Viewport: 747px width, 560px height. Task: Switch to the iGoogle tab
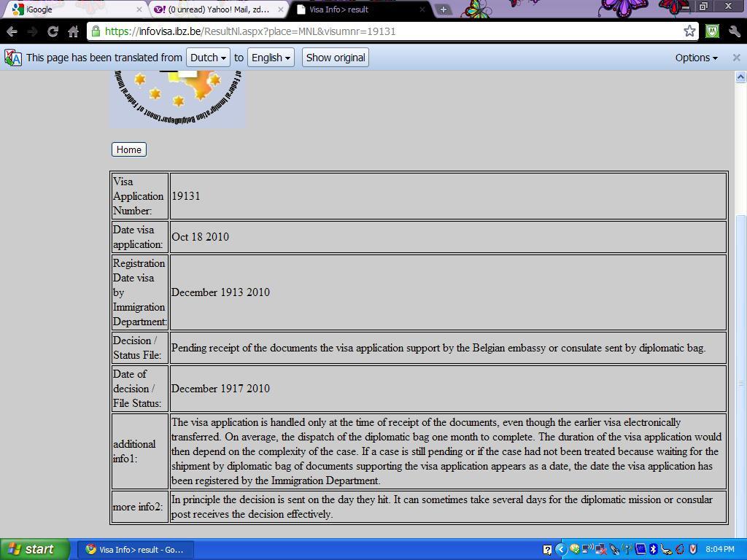click(x=74, y=9)
